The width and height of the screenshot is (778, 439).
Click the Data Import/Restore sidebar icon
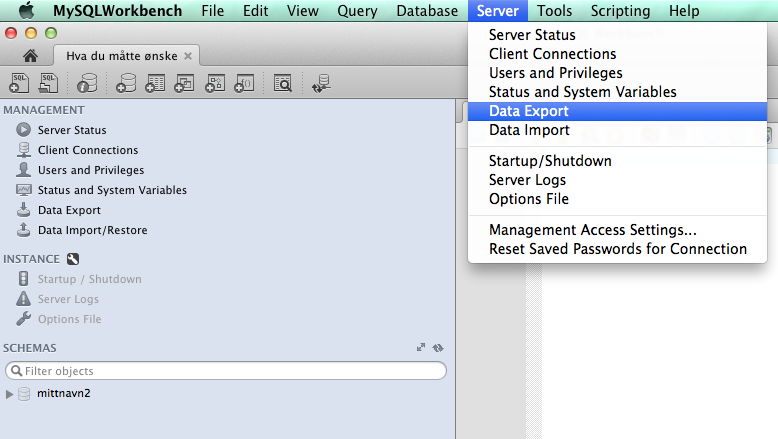tap(23, 229)
